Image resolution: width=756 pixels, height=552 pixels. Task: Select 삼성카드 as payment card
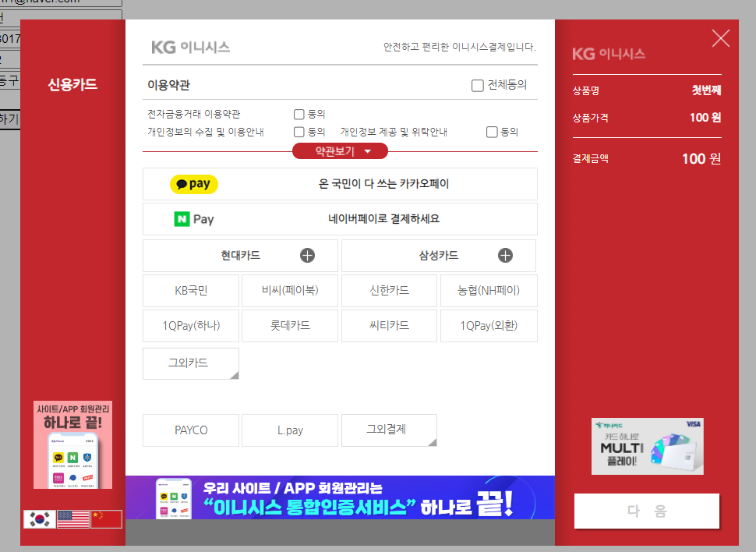point(439,255)
